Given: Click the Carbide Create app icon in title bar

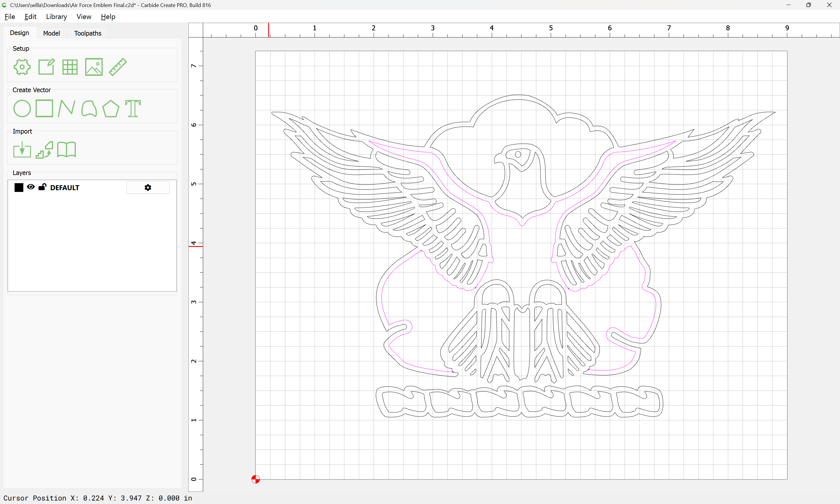Looking at the screenshot, I should 4,5.
